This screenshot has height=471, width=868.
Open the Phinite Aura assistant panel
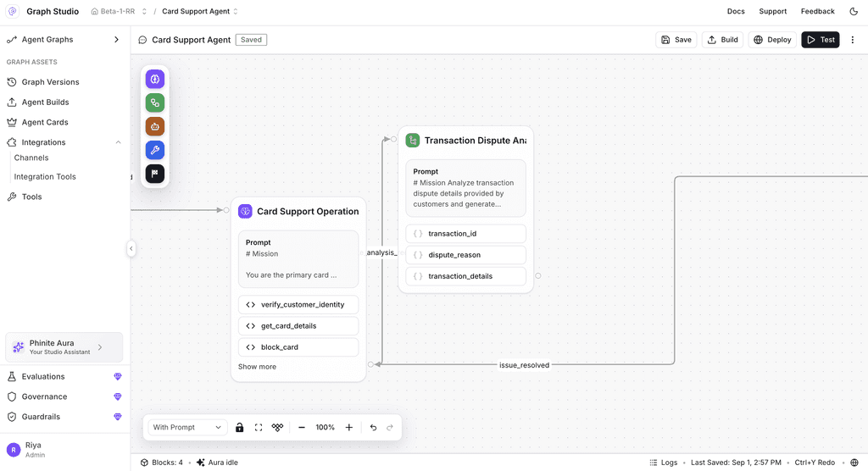[64, 347]
